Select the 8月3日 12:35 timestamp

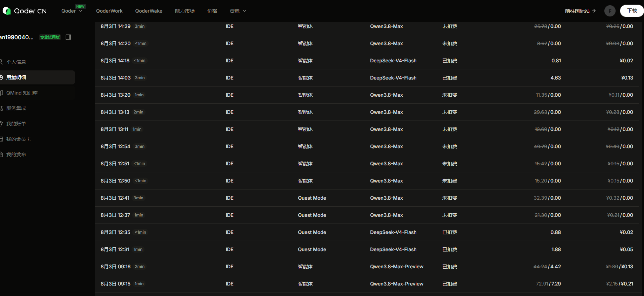(x=115, y=232)
